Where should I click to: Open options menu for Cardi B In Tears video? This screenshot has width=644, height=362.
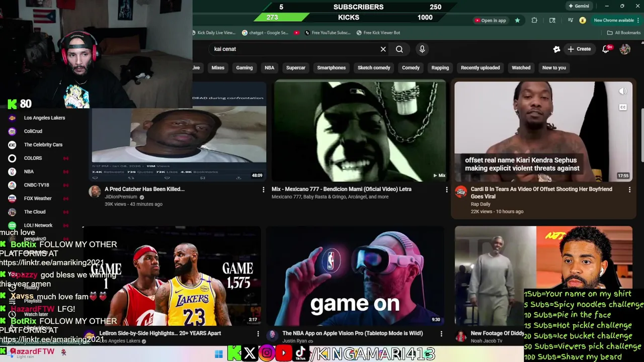pos(629,190)
